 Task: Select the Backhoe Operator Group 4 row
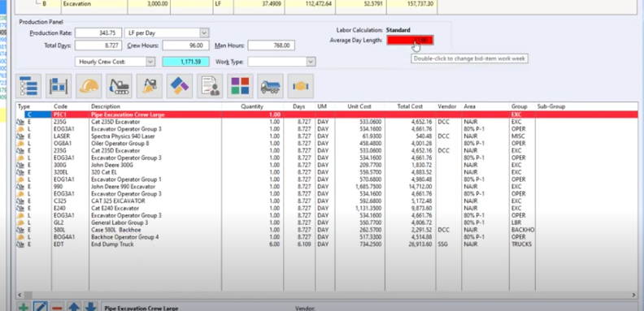pyautogui.click(x=327, y=237)
